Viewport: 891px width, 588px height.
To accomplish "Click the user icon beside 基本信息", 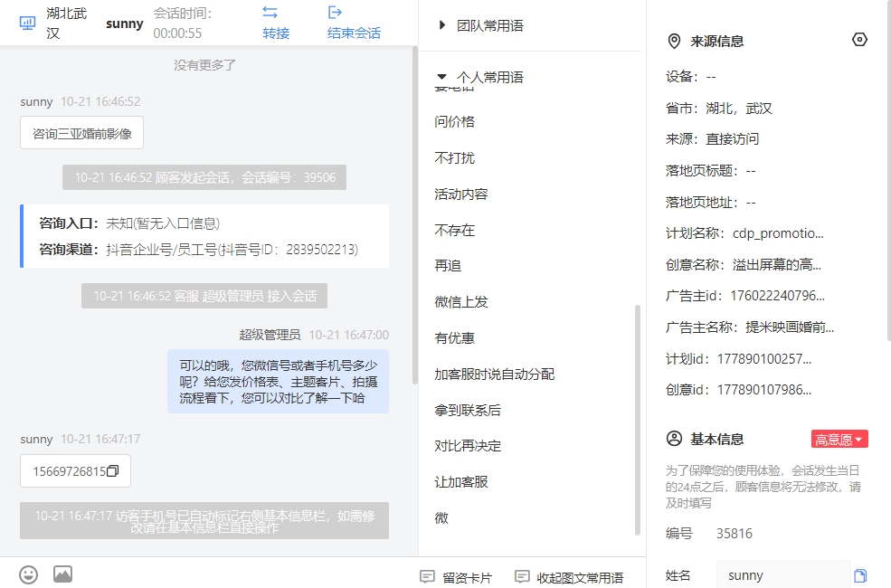I will coord(674,439).
